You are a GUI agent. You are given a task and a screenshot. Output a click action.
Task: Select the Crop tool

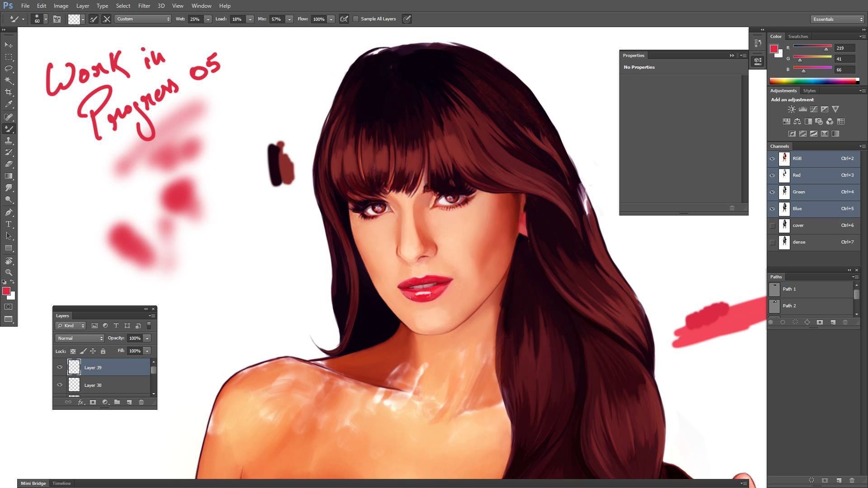pyautogui.click(x=9, y=92)
